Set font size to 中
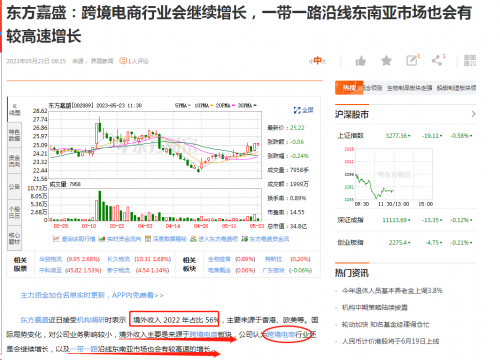The width and height of the screenshot is (500, 360). point(317,61)
